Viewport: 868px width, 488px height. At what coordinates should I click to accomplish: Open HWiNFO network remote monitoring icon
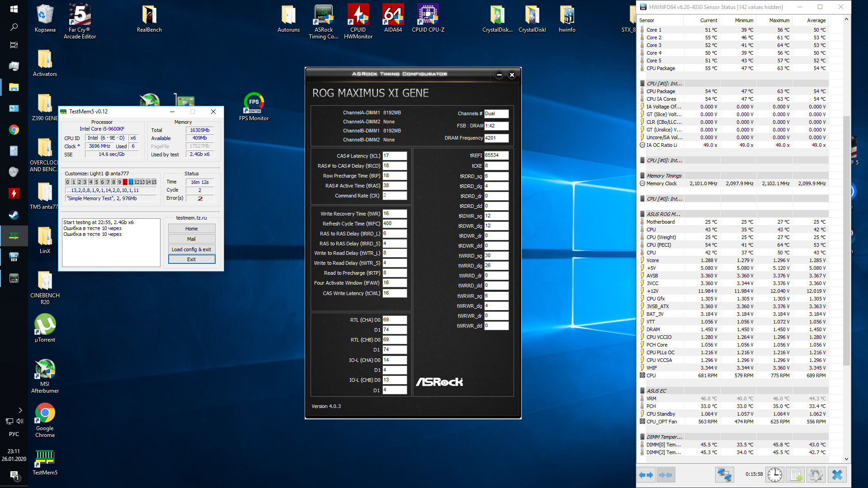[724, 475]
